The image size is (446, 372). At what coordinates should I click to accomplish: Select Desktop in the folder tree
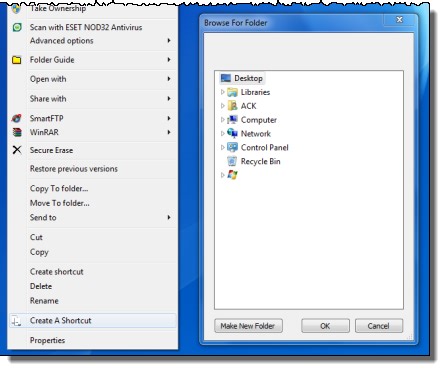(x=248, y=78)
